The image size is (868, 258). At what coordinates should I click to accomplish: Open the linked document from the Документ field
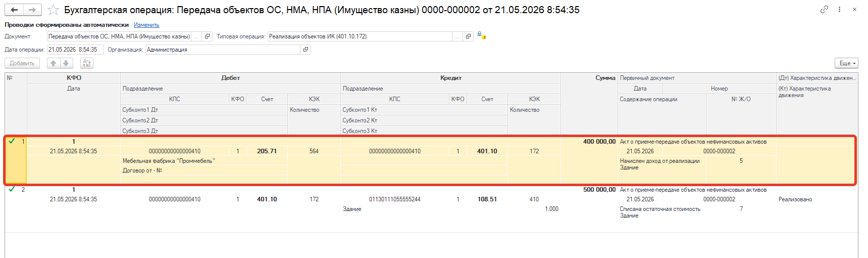point(207,36)
